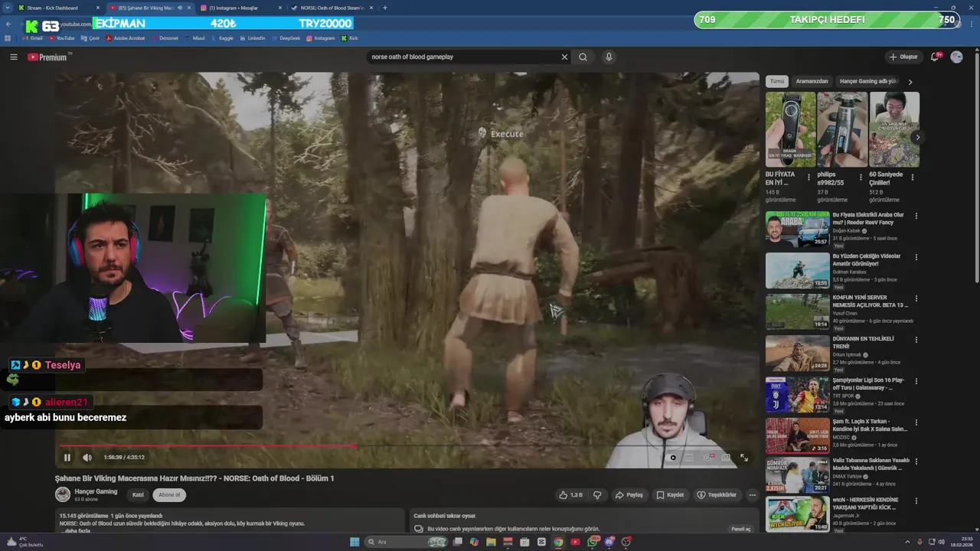Viewport: 980px width, 551px height.
Task: Open the Adobe Acrobat bookmark
Action: 125,37
